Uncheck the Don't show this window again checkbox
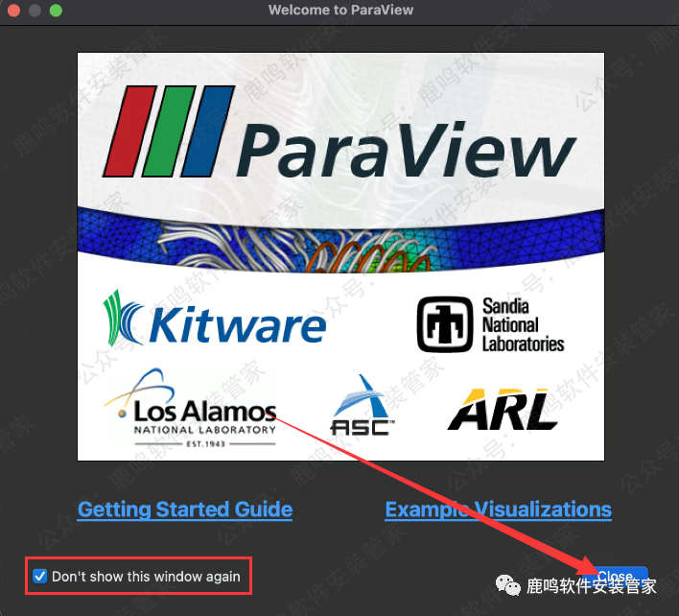The width and height of the screenshot is (679, 616). point(39,576)
